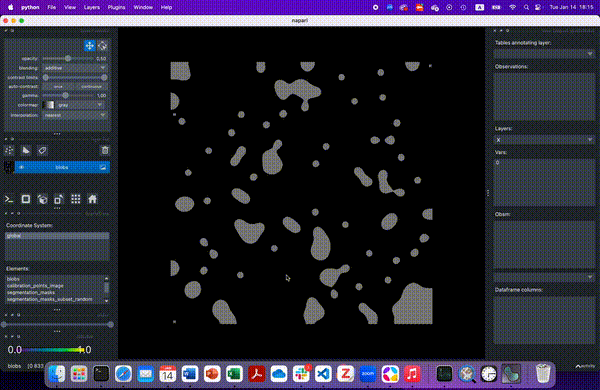Click the activity button in status bar
Viewport: 600px width, 390px height.
(x=585, y=366)
